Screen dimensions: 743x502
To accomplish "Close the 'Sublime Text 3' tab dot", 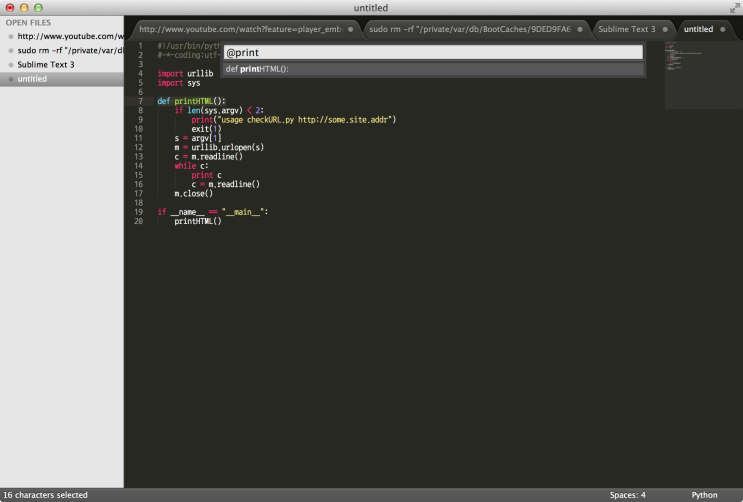I will click(665, 29).
